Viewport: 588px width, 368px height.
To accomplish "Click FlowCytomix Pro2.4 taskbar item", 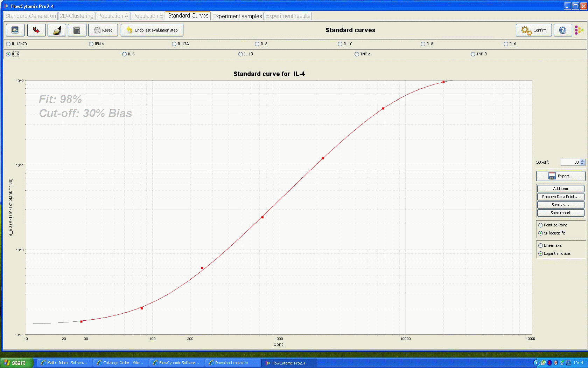I will 289,363.
